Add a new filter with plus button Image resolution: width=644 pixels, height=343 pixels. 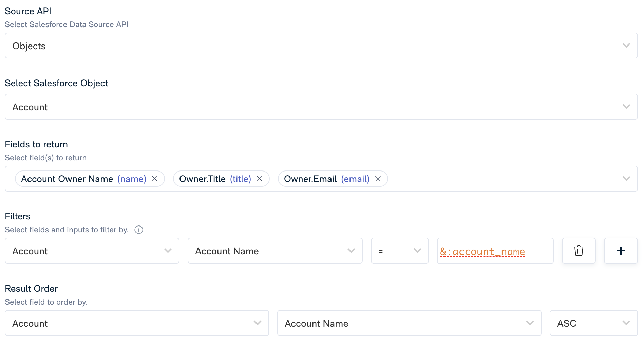point(621,251)
